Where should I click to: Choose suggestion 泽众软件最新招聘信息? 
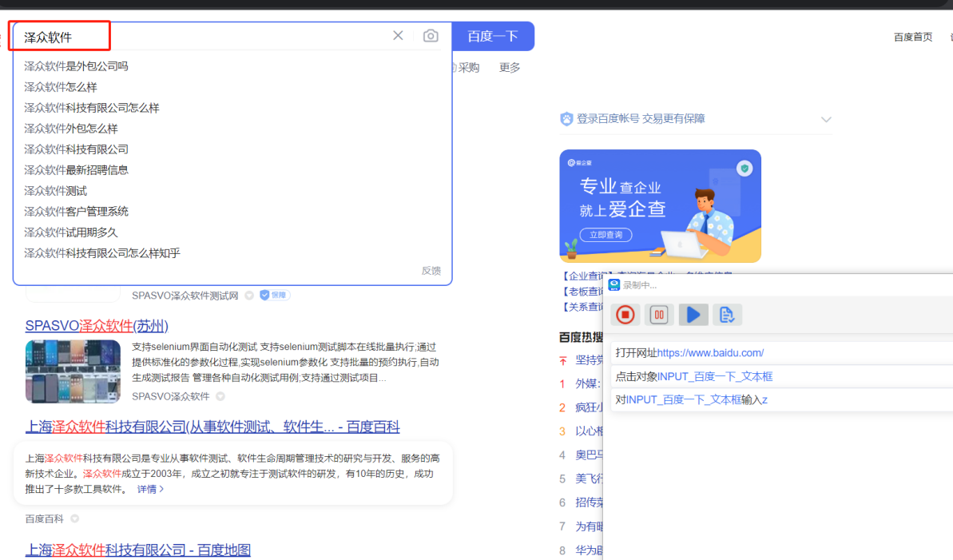point(76,170)
